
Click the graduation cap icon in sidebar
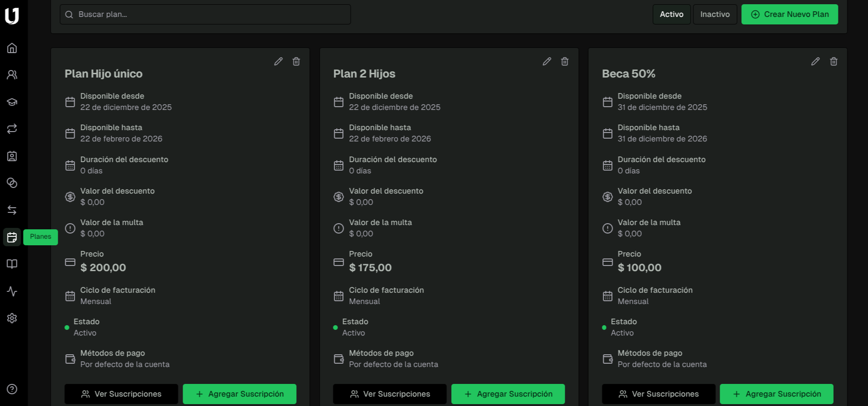[12, 102]
